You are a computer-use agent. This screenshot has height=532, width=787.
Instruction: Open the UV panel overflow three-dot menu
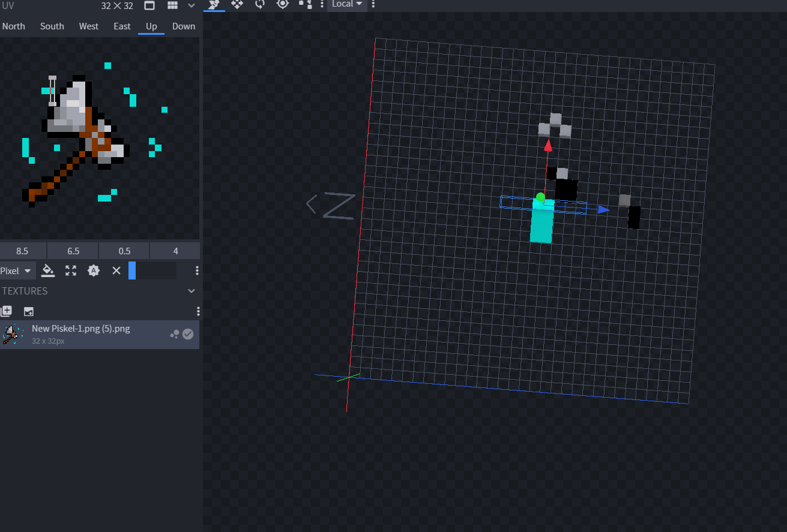[x=196, y=270]
